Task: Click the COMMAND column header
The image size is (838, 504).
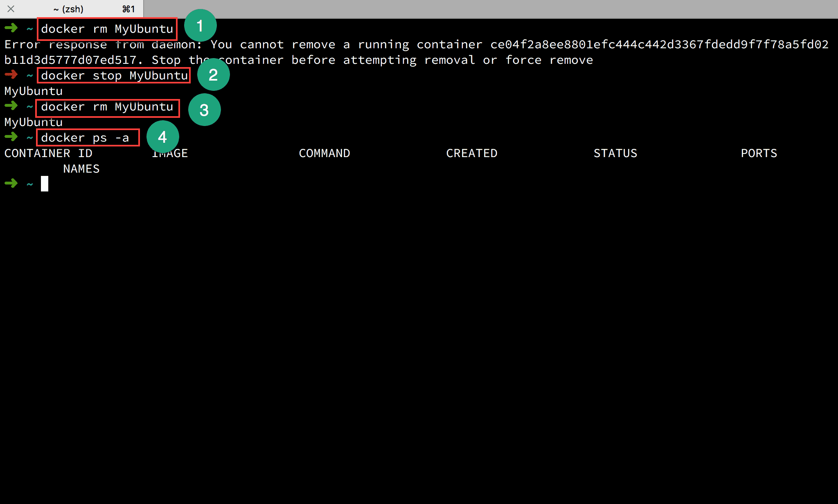Action: 324,153
